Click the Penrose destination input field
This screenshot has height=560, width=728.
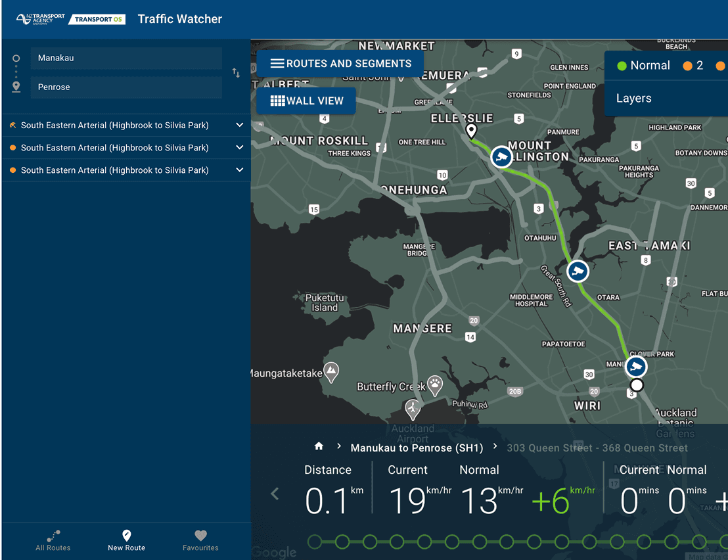[x=126, y=87]
